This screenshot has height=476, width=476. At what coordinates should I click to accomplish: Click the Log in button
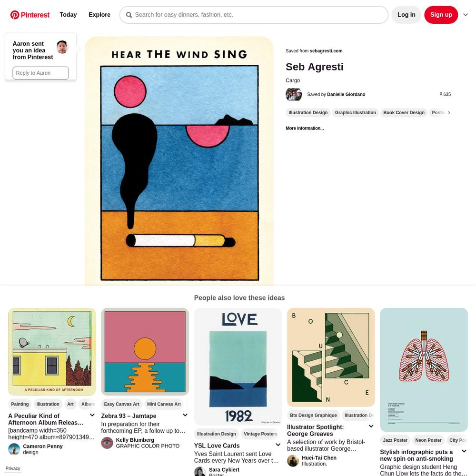click(x=406, y=15)
